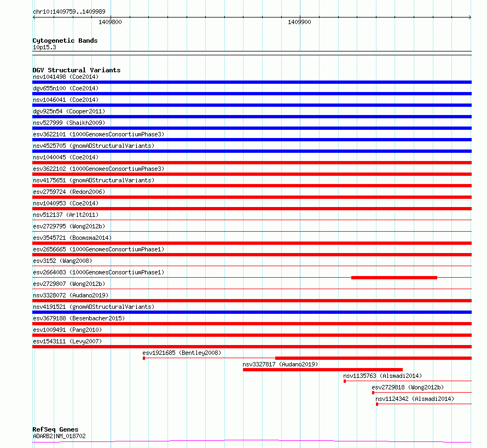Select nsv512137 (Arlt2011) label

coord(66,215)
